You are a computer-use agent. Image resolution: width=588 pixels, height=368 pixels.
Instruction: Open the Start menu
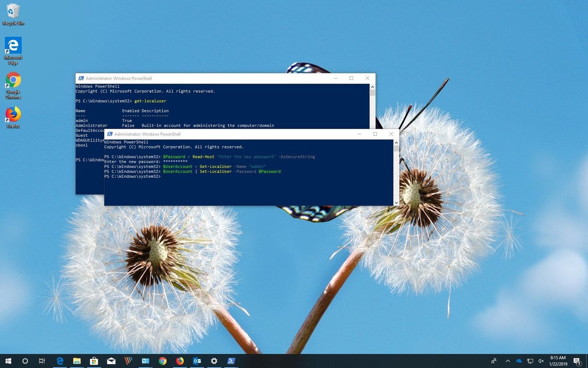8,361
